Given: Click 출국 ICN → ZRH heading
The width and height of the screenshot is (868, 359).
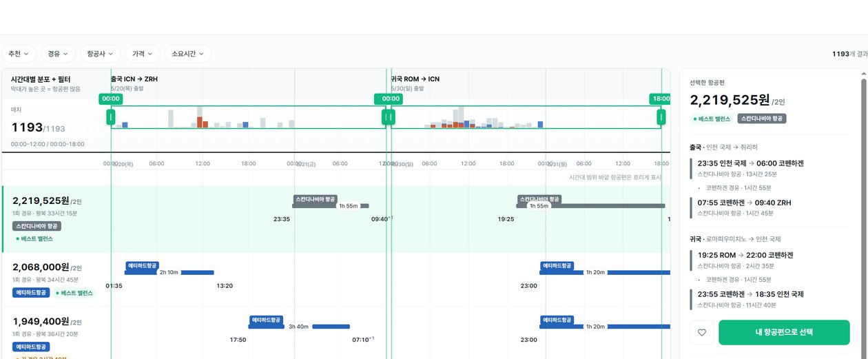Looking at the screenshot, I should coord(134,79).
